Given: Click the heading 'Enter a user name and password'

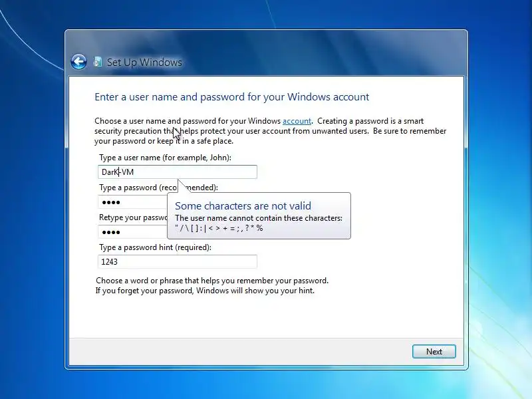Looking at the screenshot, I should click(x=231, y=97).
